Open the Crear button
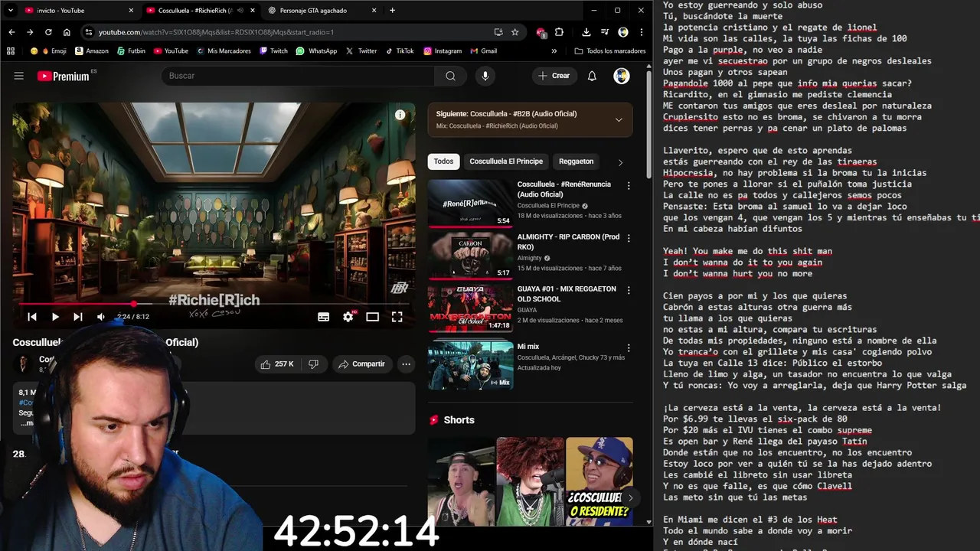The image size is (980, 551). [x=555, y=76]
